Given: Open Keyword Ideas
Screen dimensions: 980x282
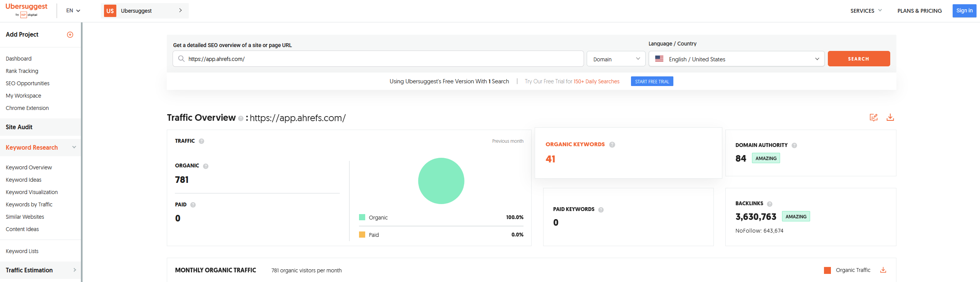Looking at the screenshot, I should [23, 180].
